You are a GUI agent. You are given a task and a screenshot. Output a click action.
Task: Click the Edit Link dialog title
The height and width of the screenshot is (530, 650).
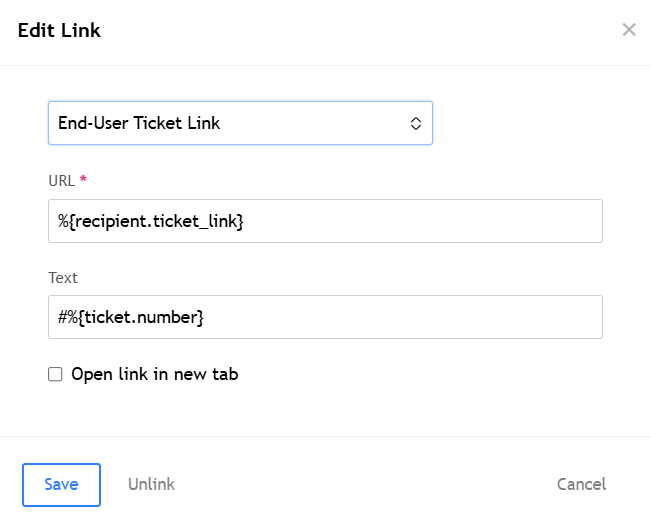(x=60, y=30)
